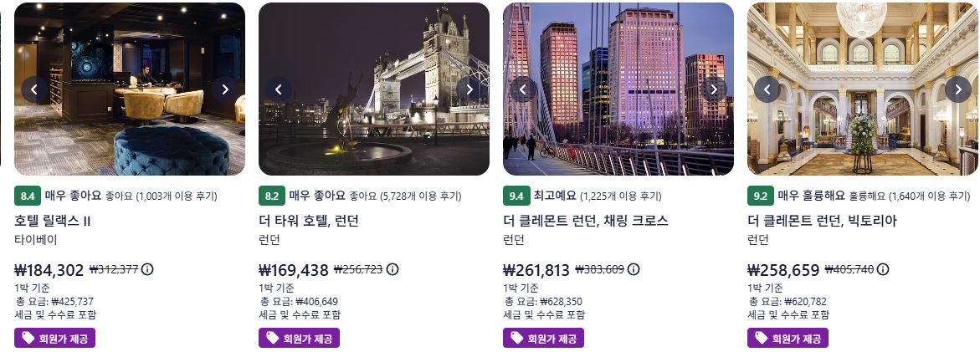Click the 9.4 rating badge

coord(516,196)
